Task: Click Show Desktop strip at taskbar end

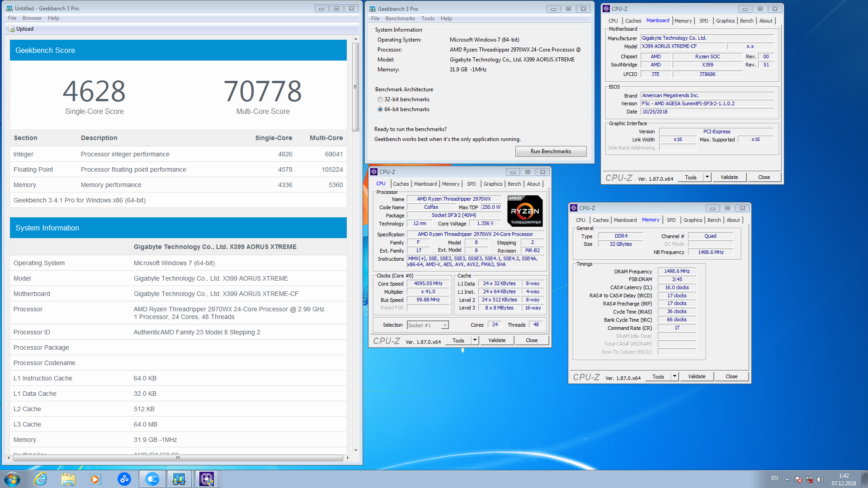Action: point(864,479)
